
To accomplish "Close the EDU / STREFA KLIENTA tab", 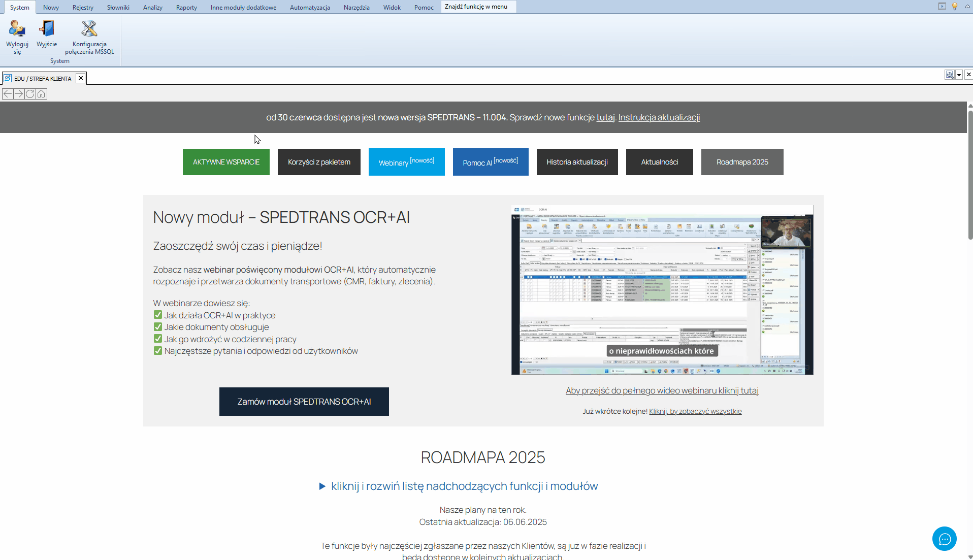I will click(x=81, y=78).
